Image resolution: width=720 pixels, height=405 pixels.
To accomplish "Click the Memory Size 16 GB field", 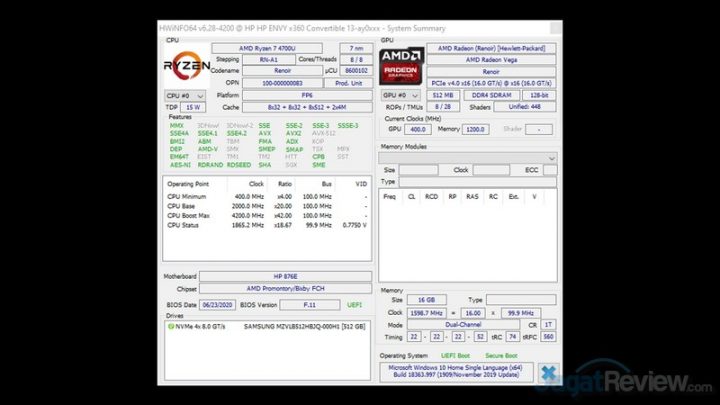I will click(x=427, y=300).
